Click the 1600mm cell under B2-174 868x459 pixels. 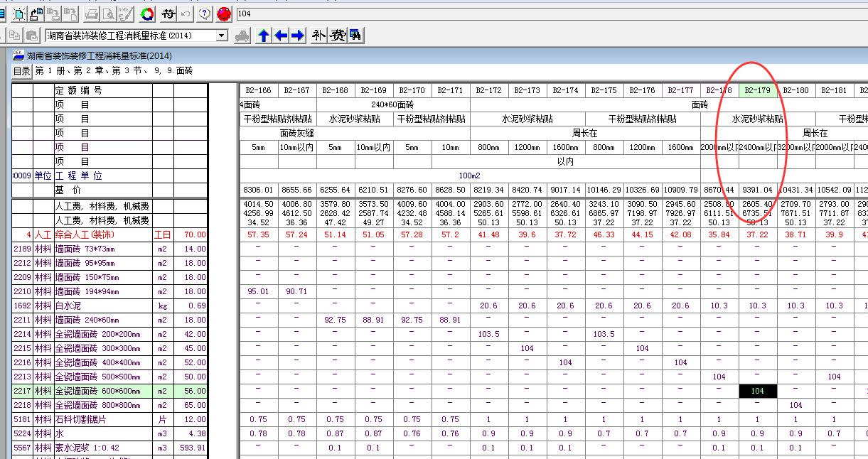pyautogui.click(x=565, y=147)
